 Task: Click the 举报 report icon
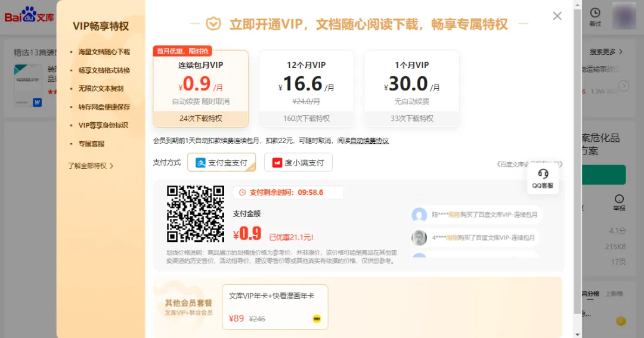coord(619,199)
